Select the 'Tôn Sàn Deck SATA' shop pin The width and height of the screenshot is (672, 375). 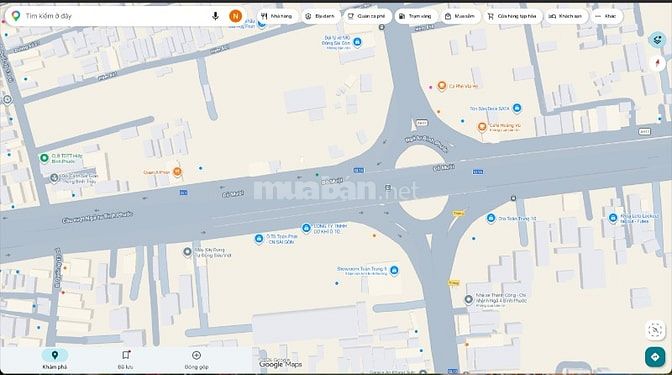517,108
